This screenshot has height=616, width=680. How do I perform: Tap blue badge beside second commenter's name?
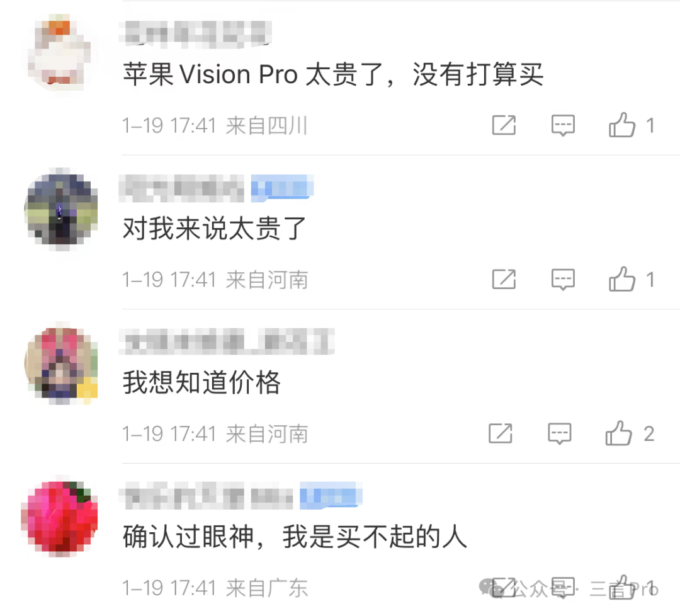[x=282, y=188]
